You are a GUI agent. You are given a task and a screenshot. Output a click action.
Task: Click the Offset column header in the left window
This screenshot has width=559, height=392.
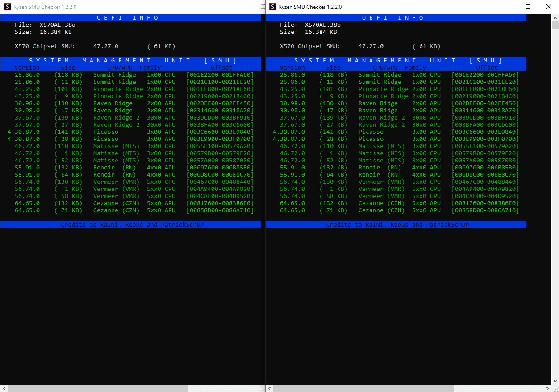pos(221,68)
